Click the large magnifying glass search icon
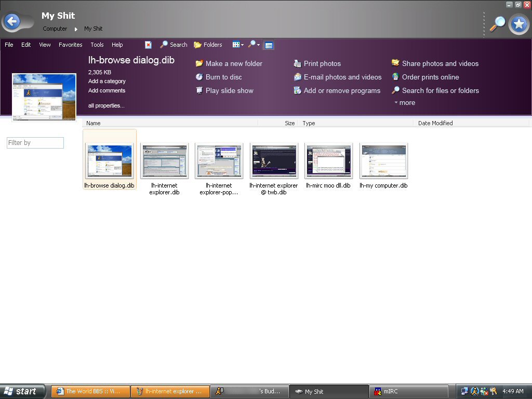 point(497,24)
